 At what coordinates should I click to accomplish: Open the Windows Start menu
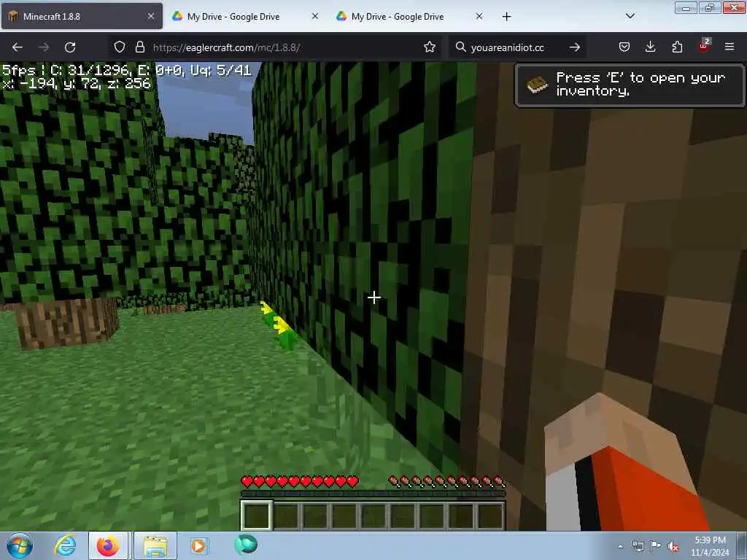[x=20, y=545]
